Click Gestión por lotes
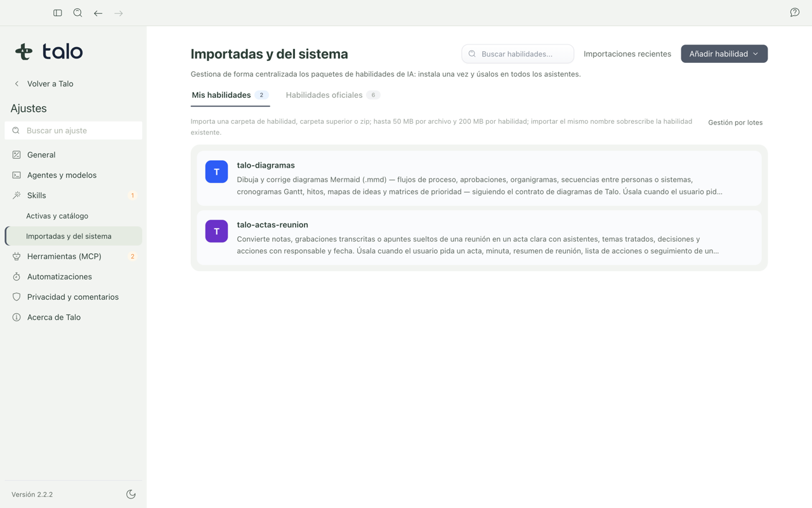This screenshot has height=508, width=812. click(735, 123)
